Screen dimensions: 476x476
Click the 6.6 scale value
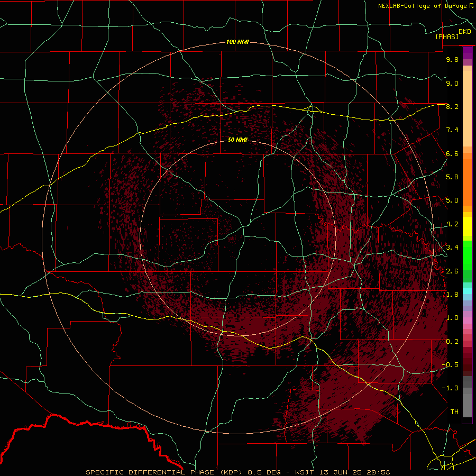coord(452,153)
